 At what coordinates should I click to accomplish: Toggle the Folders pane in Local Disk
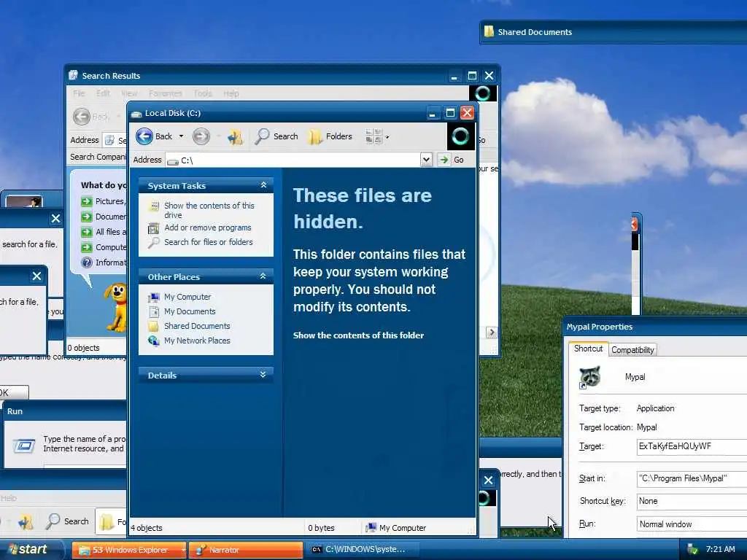click(330, 136)
